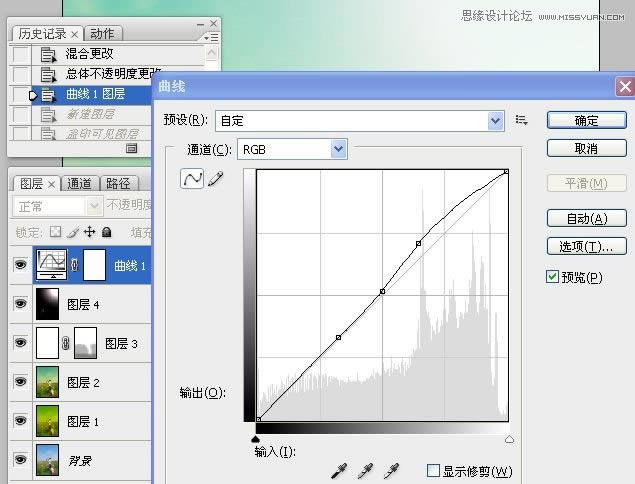Toggle visibility of the 背景 layer
The height and width of the screenshot is (484, 635).
pyautogui.click(x=20, y=458)
